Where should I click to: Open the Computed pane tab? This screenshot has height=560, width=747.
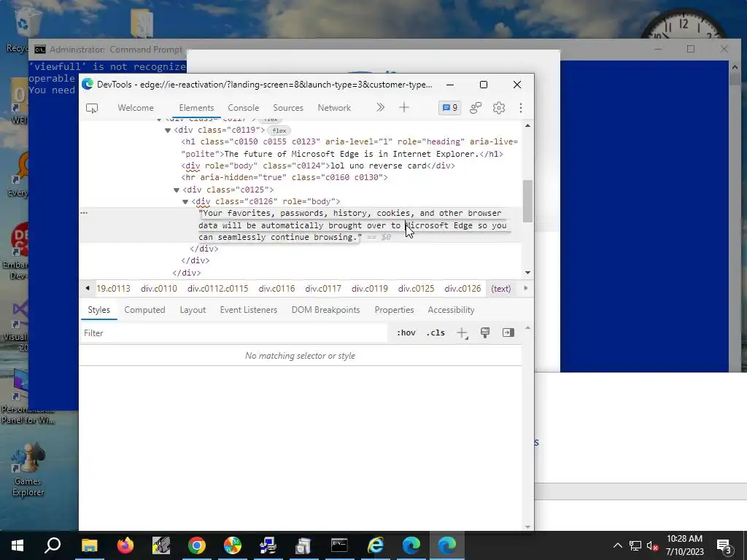coord(145,310)
